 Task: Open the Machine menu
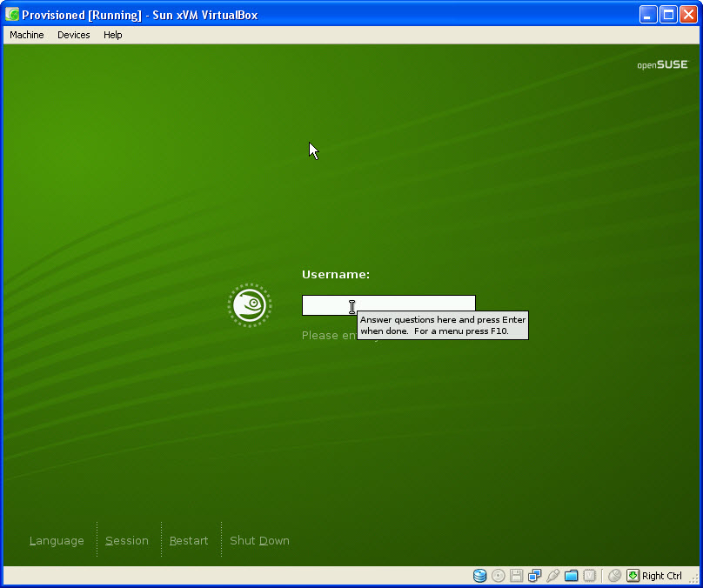(x=27, y=35)
